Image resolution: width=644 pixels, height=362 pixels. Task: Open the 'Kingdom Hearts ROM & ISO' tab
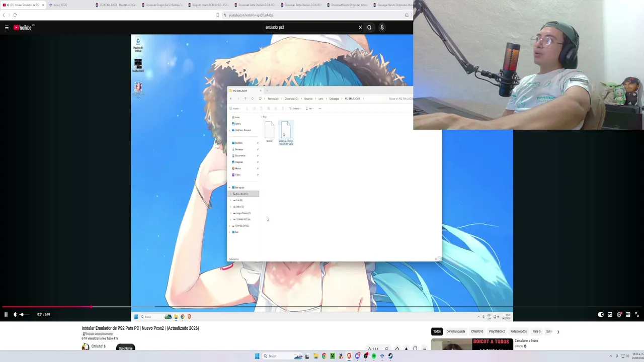point(208,5)
